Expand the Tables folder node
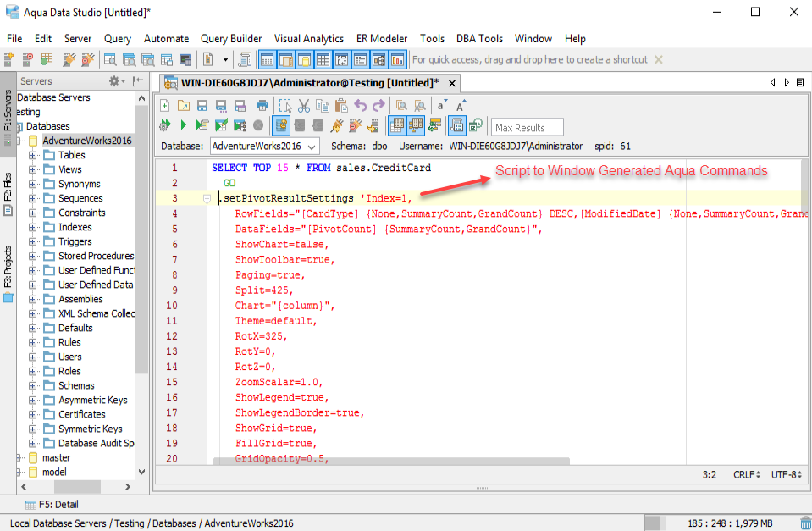This screenshot has height=531, width=812. (x=33, y=155)
